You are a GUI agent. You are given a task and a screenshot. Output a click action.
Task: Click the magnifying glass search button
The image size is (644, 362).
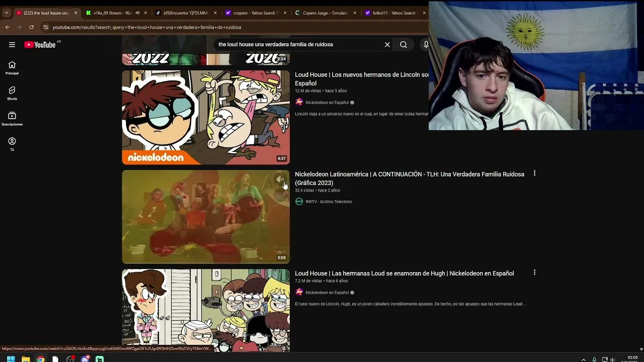(x=404, y=44)
